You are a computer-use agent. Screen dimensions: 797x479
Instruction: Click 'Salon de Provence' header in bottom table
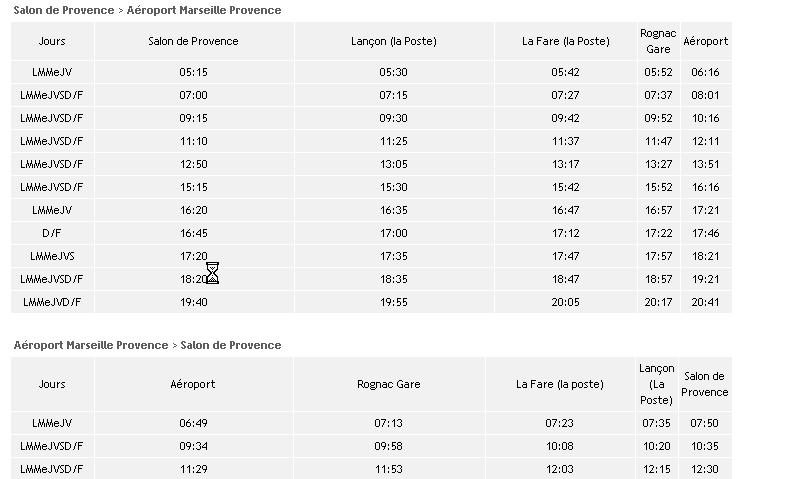[705, 384]
